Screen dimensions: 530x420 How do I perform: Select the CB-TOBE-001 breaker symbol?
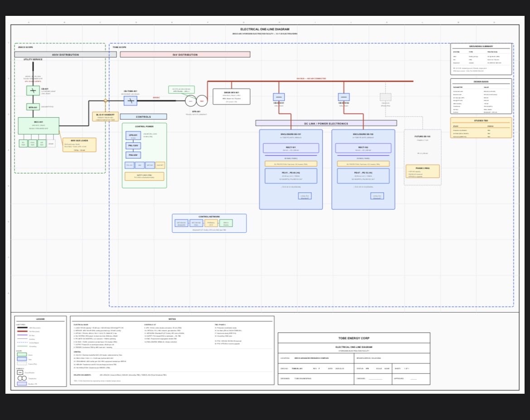(130, 101)
